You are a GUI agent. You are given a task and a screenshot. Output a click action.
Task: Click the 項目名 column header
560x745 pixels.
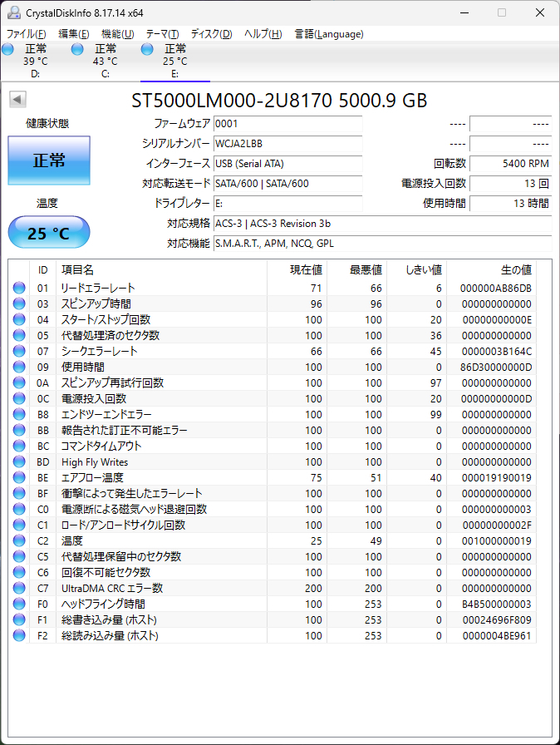coord(78,270)
